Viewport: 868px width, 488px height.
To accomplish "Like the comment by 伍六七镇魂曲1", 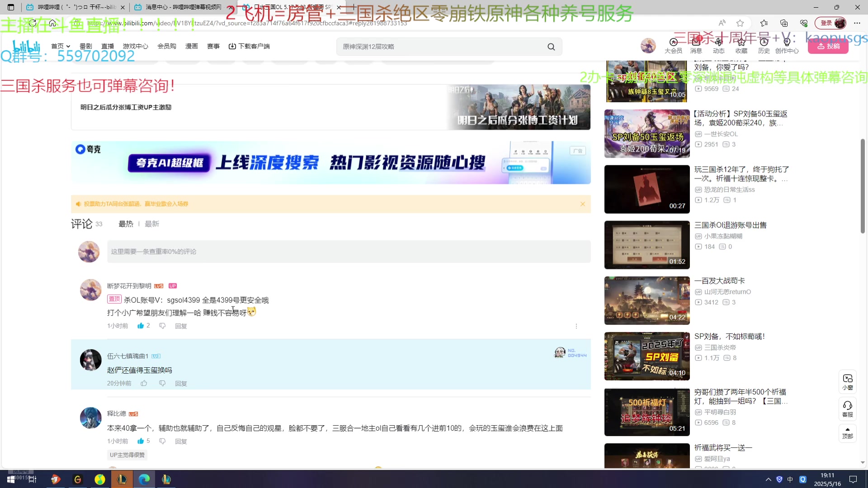I will [x=144, y=383].
